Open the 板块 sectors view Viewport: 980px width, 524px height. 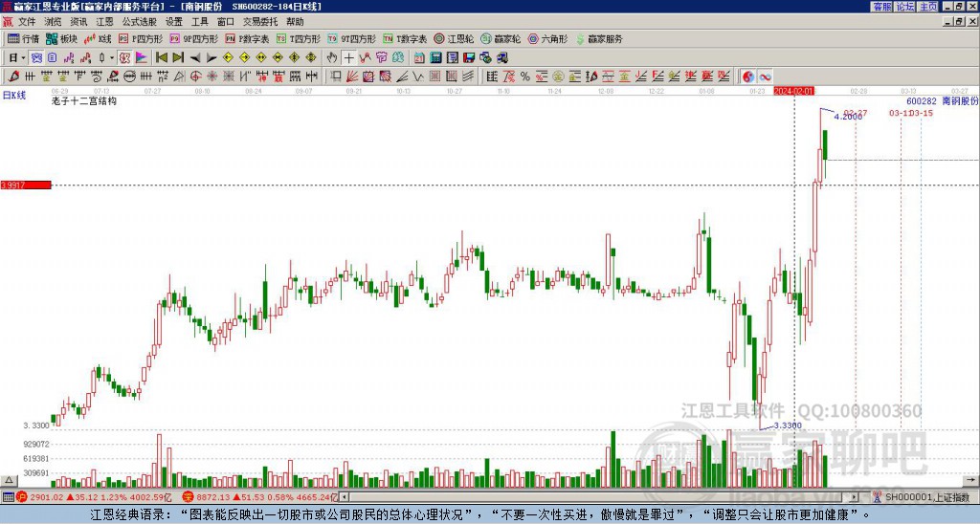point(61,38)
